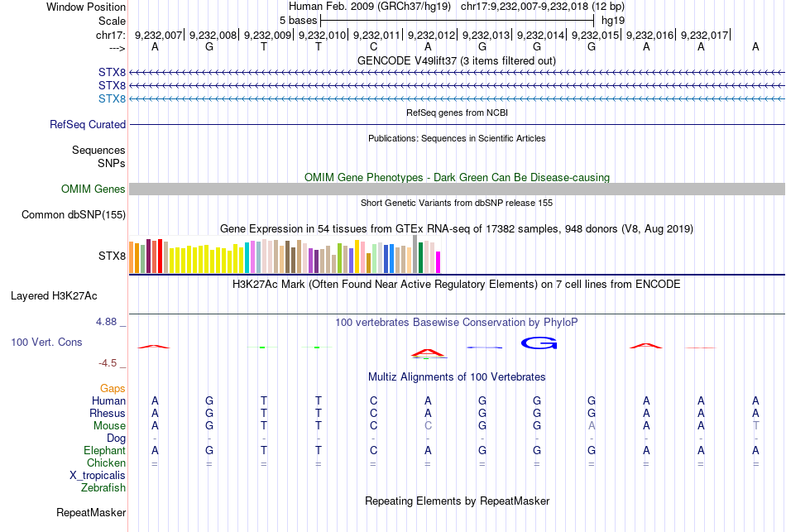The height and width of the screenshot is (532, 786).
Task: Click the 100 vertebrates Basewise Conservation title
Action: 456,323
